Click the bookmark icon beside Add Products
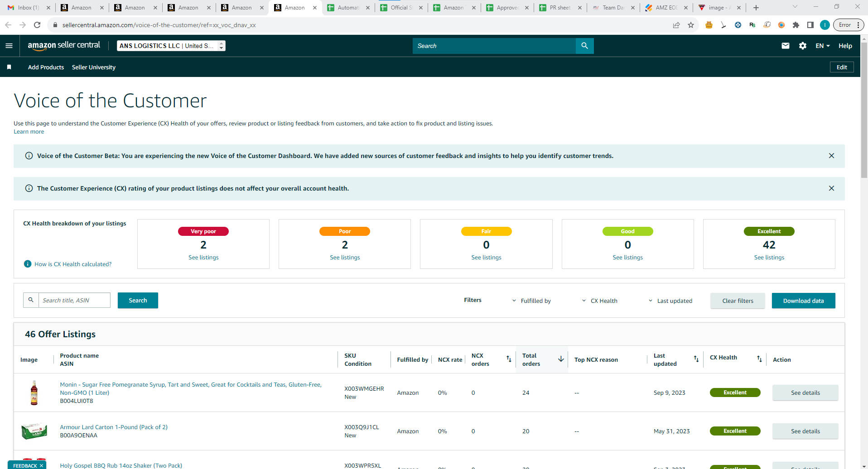The image size is (868, 469). tap(9, 67)
